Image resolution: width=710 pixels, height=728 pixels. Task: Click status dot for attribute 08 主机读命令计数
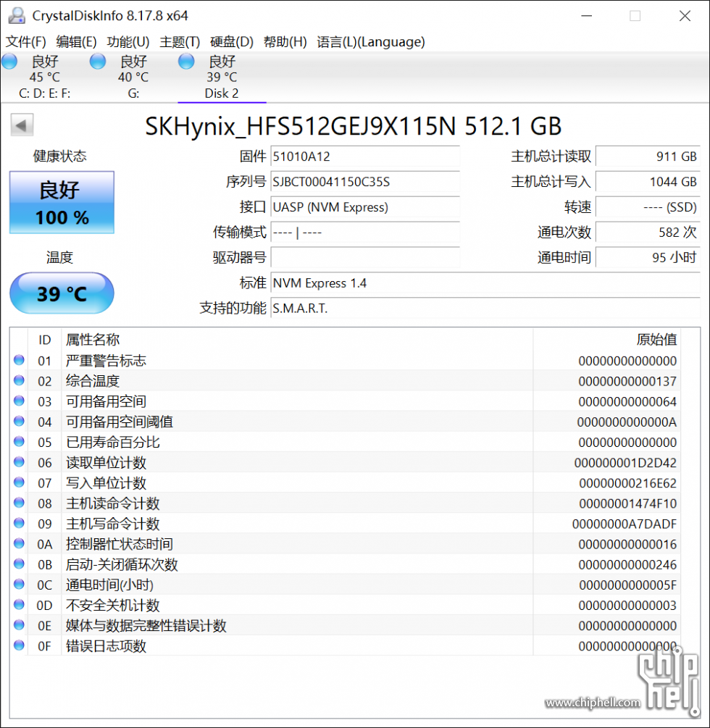click(x=19, y=503)
